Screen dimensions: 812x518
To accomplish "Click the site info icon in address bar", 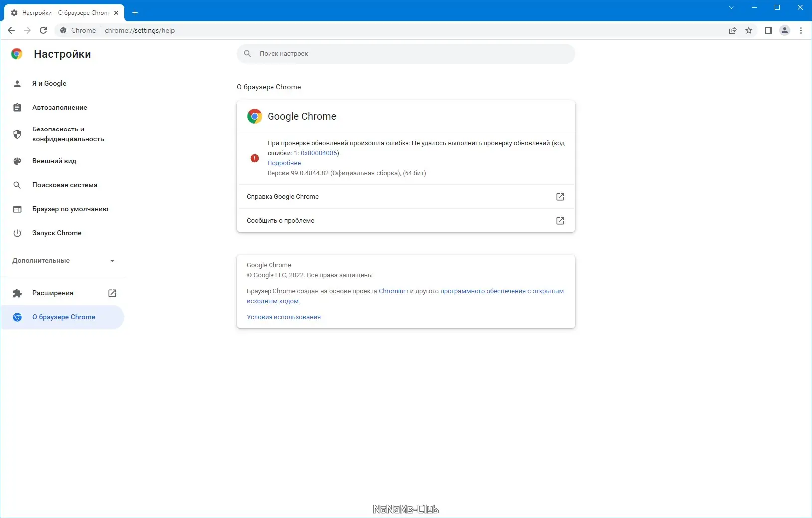I will pyautogui.click(x=63, y=30).
